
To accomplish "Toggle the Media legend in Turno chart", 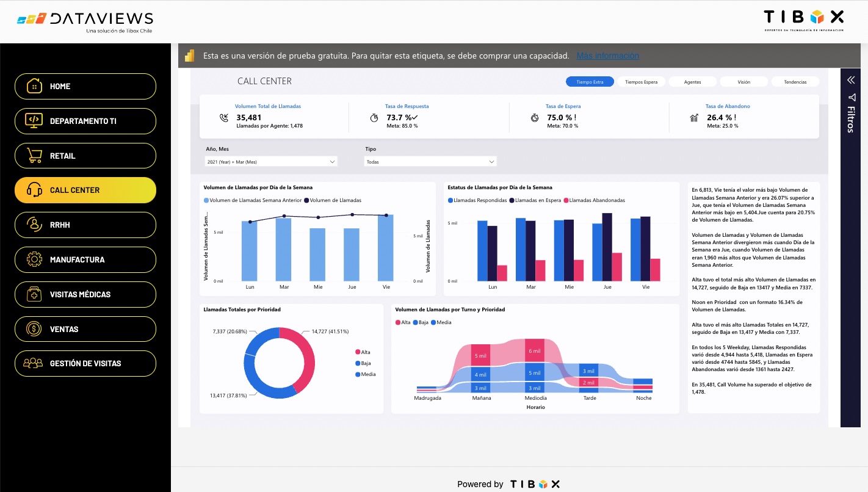I will pos(442,322).
